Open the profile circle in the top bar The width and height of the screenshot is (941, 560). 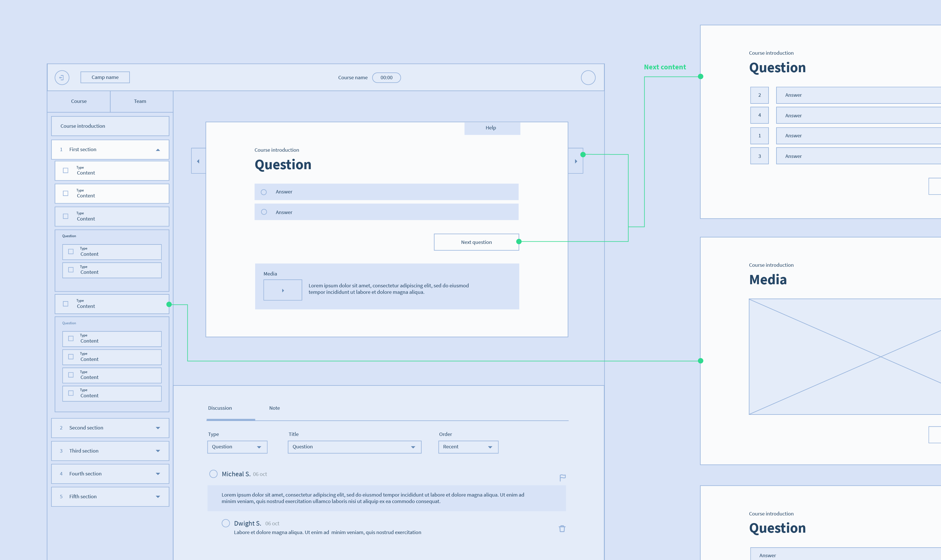588,77
